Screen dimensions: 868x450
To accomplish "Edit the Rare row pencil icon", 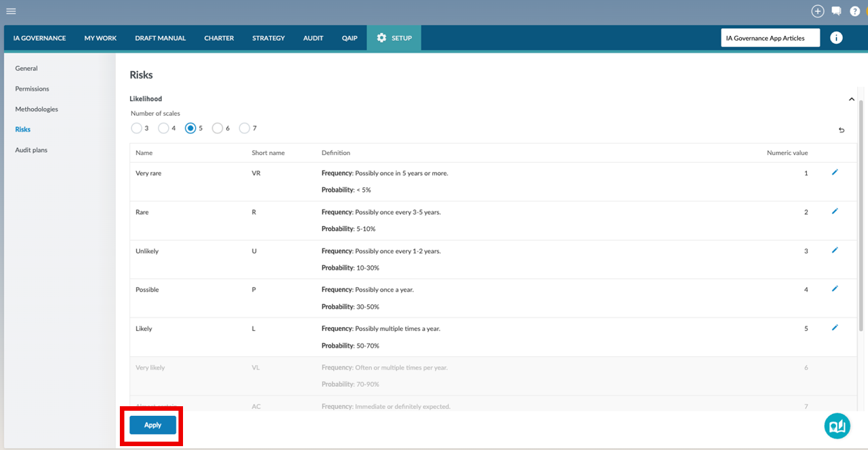I will point(835,211).
